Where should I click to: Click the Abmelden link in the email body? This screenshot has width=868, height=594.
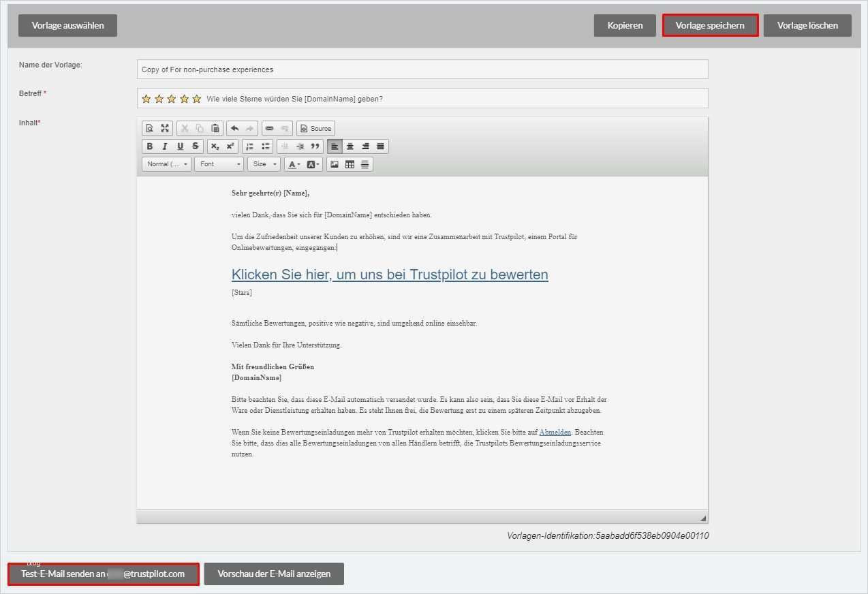(x=555, y=433)
